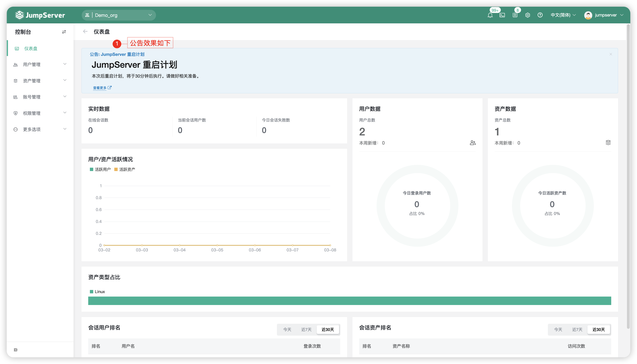Viewport: 637px width, 364px height.
Task: Toggle Linux legend in 资产类型占比
Action: point(97,291)
